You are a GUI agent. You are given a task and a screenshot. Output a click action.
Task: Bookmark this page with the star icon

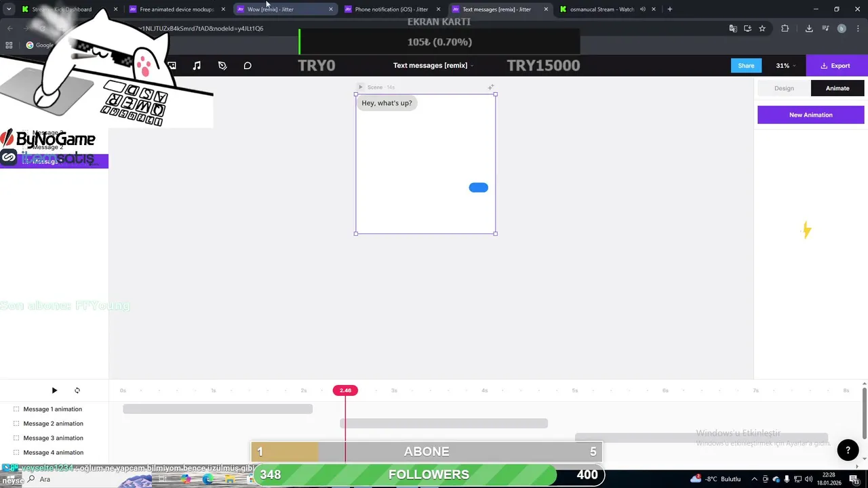tap(762, 28)
